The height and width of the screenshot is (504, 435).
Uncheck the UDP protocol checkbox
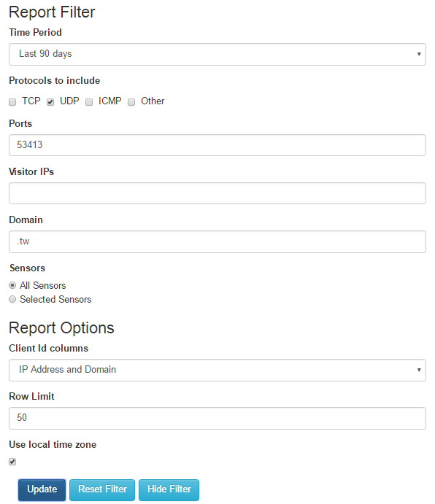[50, 102]
